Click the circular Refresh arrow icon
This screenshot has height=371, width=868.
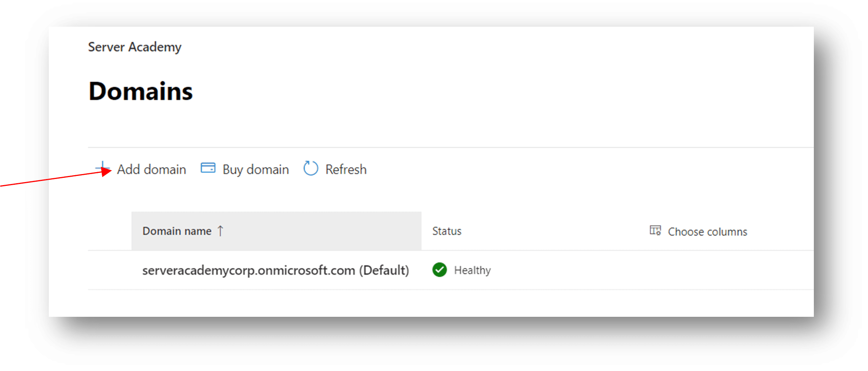310,168
